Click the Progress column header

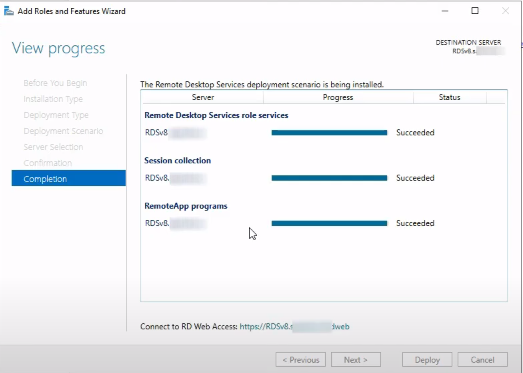338,97
